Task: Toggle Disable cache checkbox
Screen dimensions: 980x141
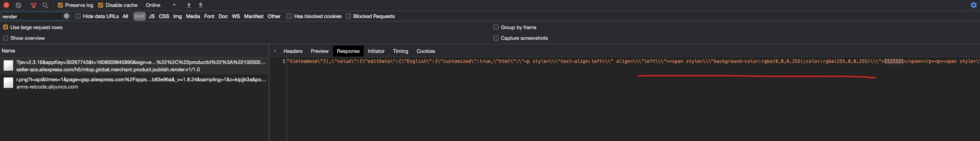Action: [100, 5]
